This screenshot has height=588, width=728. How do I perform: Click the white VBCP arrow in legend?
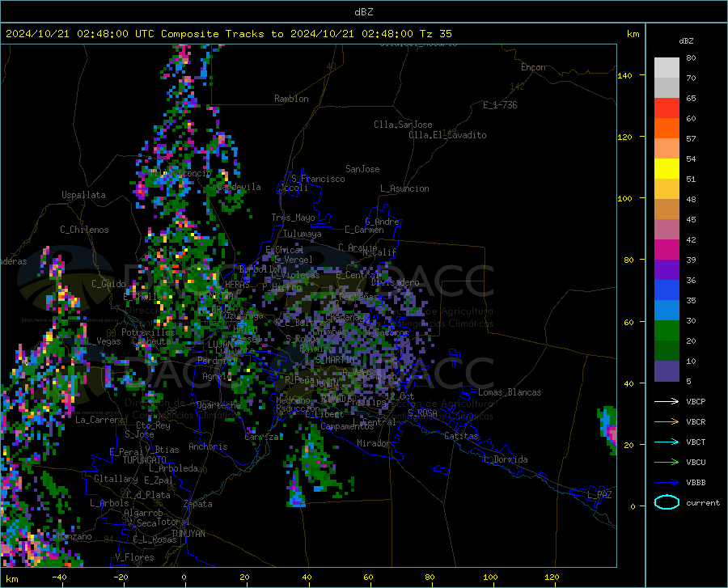pyautogui.click(x=667, y=401)
